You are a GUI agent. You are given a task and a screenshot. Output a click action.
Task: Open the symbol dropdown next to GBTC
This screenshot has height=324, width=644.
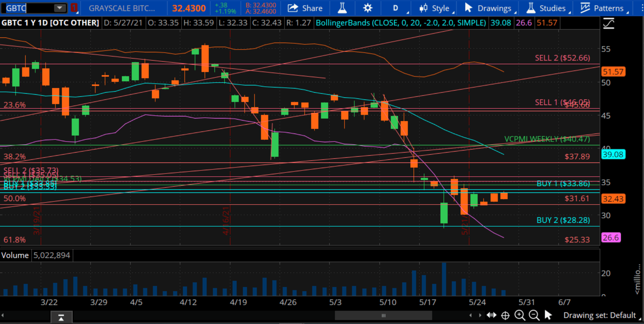(x=59, y=8)
